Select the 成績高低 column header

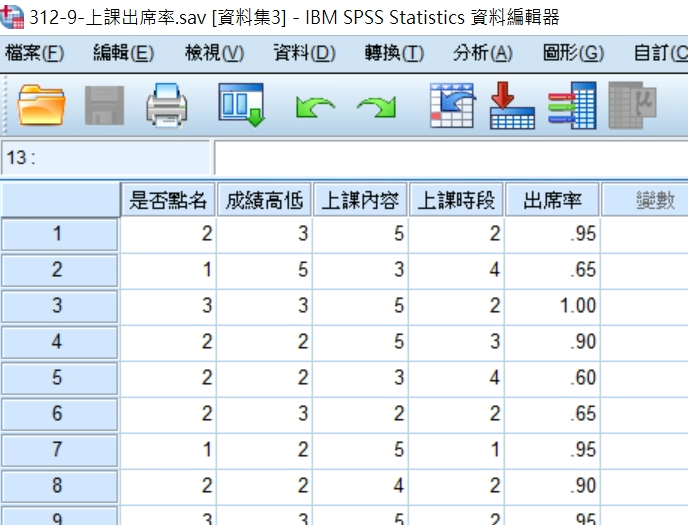(x=264, y=201)
